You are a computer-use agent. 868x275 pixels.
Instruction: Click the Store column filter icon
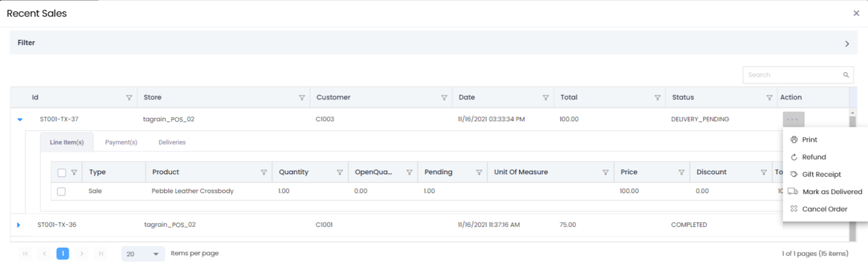302,98
